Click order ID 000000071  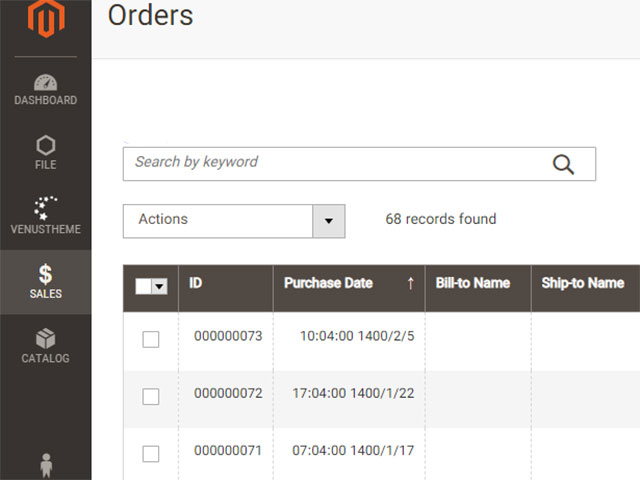click(x=228, y=450)
